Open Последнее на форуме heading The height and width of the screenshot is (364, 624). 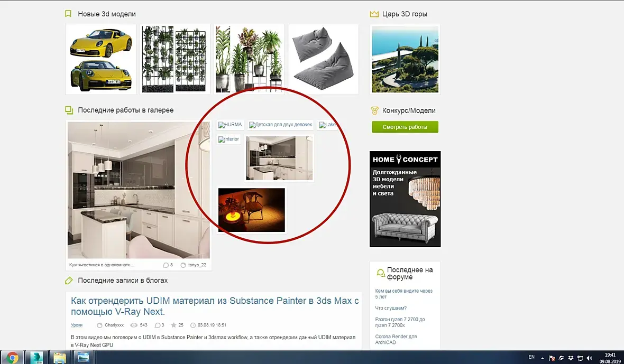click(409, 274)
